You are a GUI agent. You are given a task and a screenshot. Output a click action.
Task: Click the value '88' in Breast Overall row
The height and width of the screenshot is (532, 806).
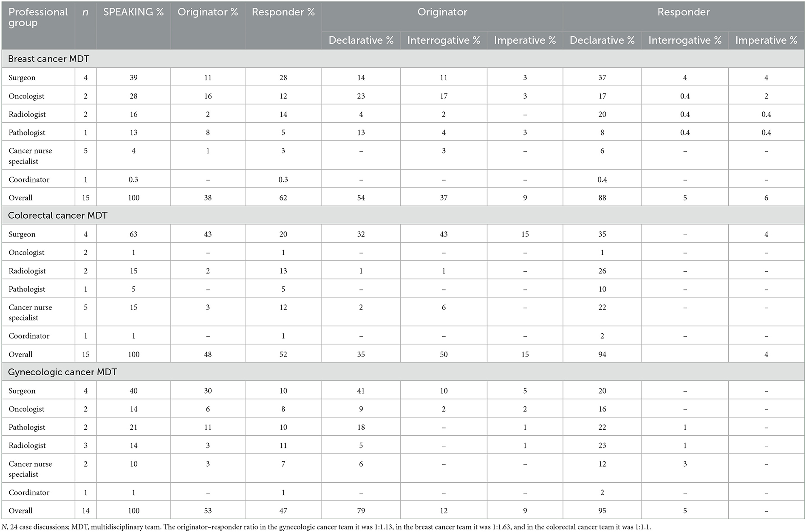pyautogui.click(x=602, y=198)
